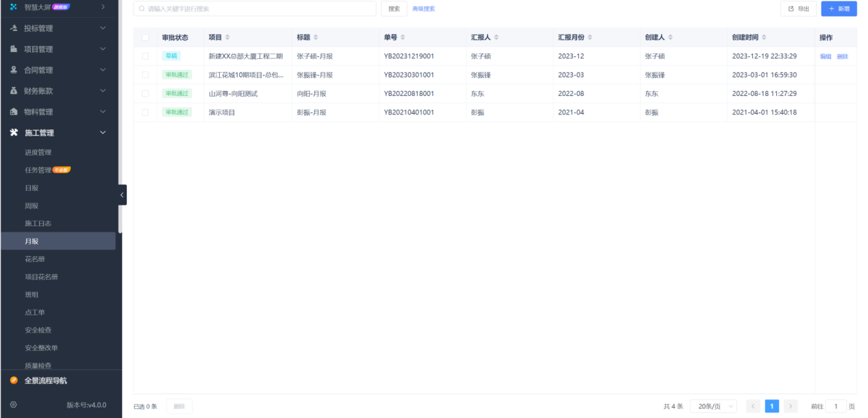
Task: Sort table by 创建时间 column
Action: click(764, 38)
